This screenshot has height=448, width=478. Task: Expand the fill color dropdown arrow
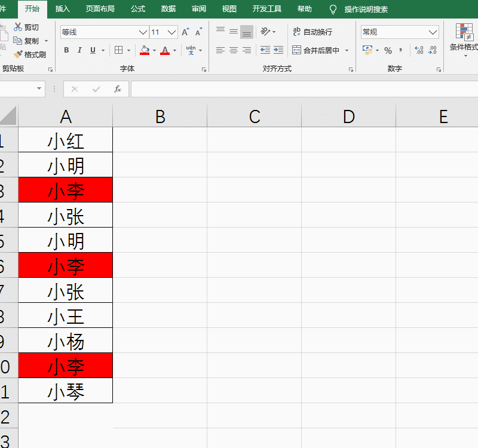[x=154, y=51]
